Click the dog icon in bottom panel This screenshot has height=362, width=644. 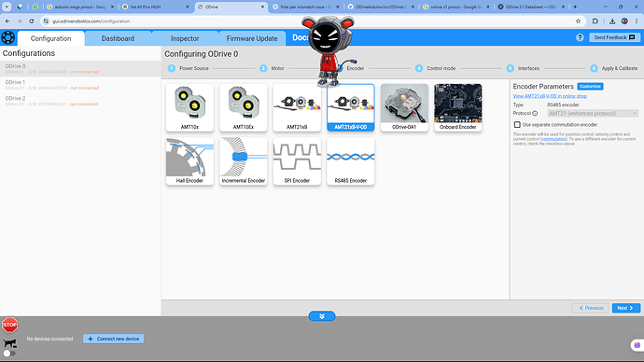pyautogui.click(x=10, y=342)
